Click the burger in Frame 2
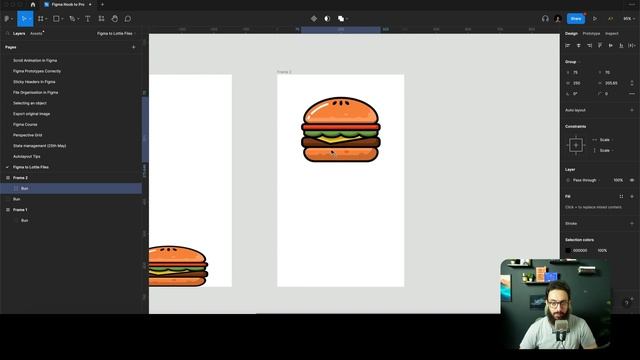The height and width of the screenshot is (360, 640). click(341, 129)
